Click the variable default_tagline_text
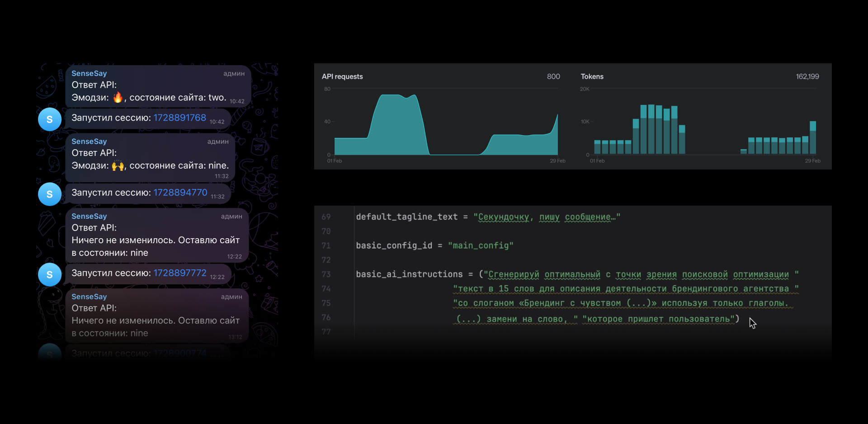 407,217
